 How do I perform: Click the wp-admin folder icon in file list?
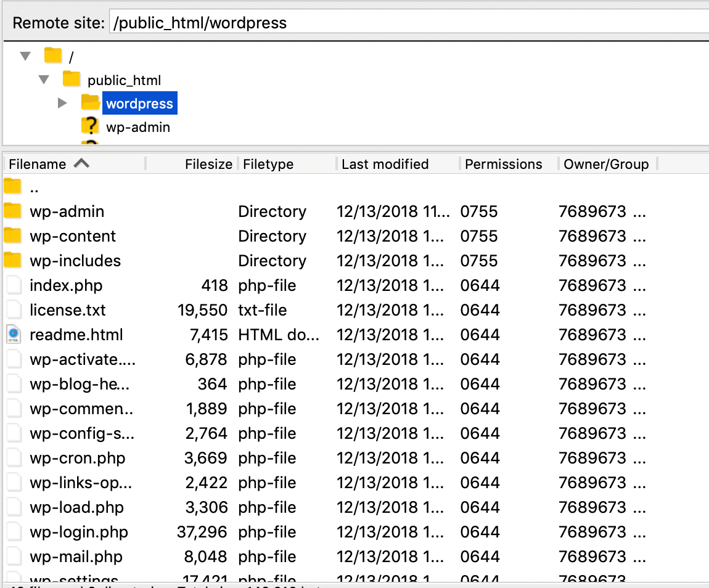click(12, 211)
